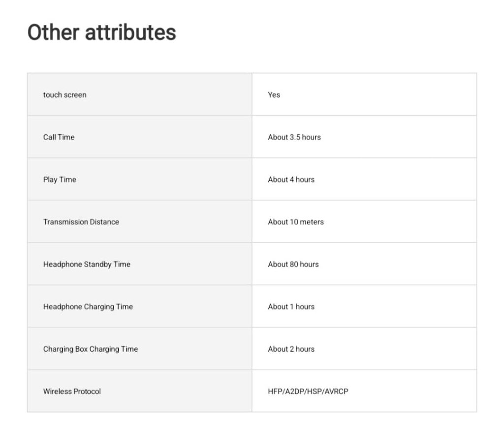Click the Yes value for touch screen
Screen dimensions: 504x431
[x=274, y=95]
